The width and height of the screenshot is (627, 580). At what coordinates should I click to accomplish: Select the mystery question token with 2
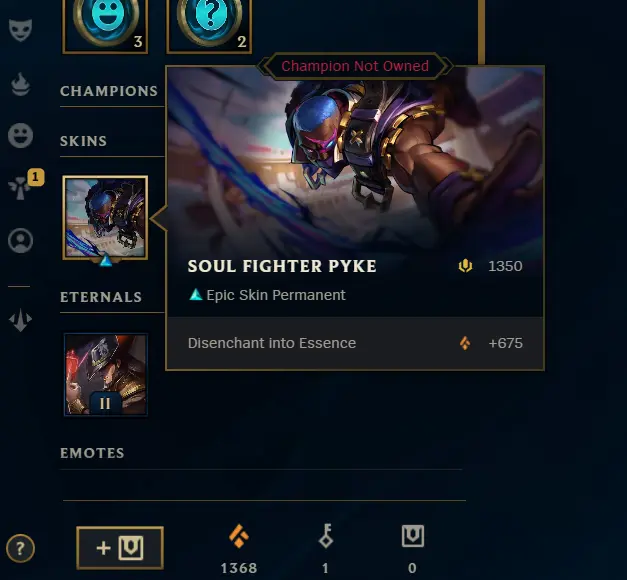[209, 24]
